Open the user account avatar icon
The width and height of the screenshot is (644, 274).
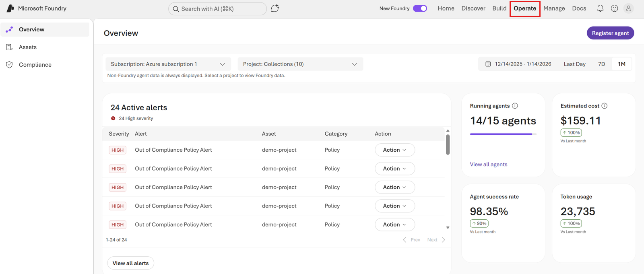pos(628,8)
